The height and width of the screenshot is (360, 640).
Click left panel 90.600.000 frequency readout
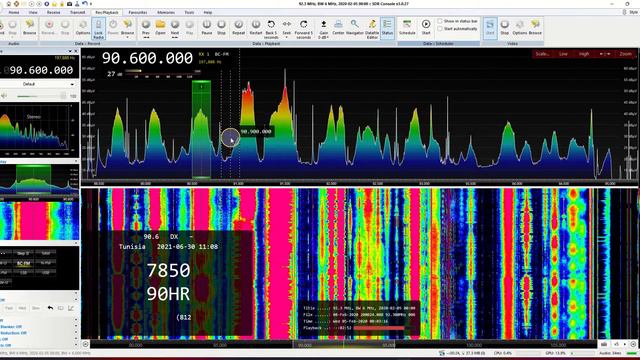point(41,70)
